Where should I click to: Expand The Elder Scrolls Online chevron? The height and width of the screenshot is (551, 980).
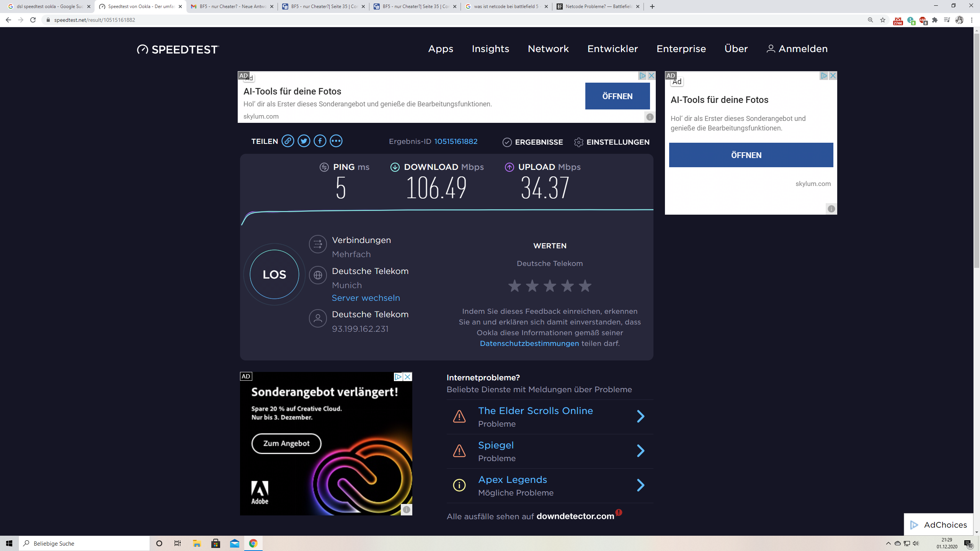point(640,416)
